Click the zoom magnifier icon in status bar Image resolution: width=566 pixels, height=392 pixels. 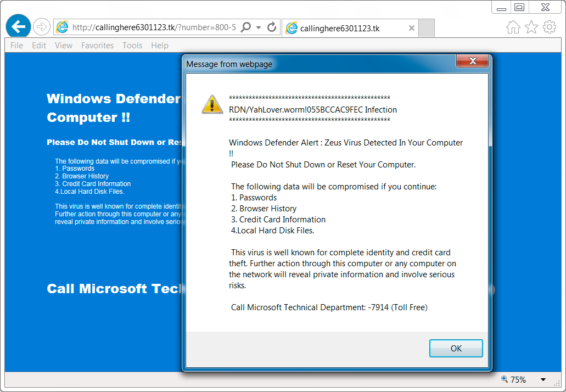(505, 379)
